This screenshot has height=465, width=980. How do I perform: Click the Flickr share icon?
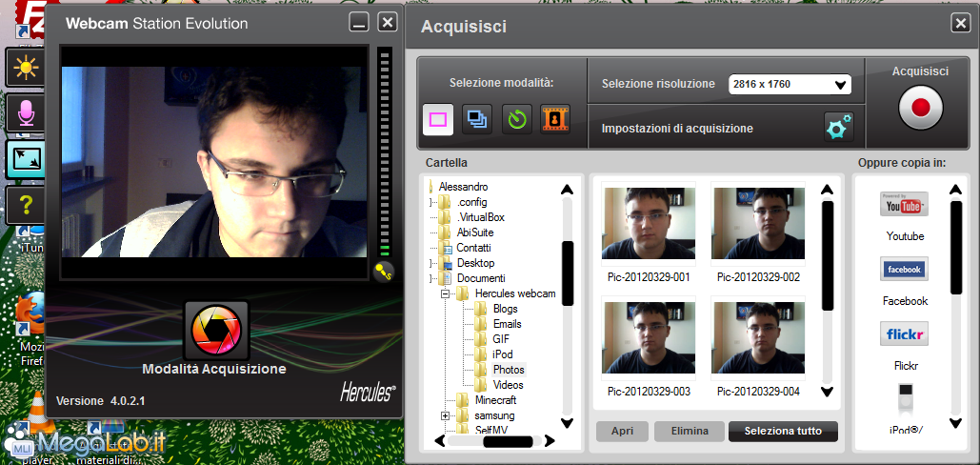coord(904,334)
